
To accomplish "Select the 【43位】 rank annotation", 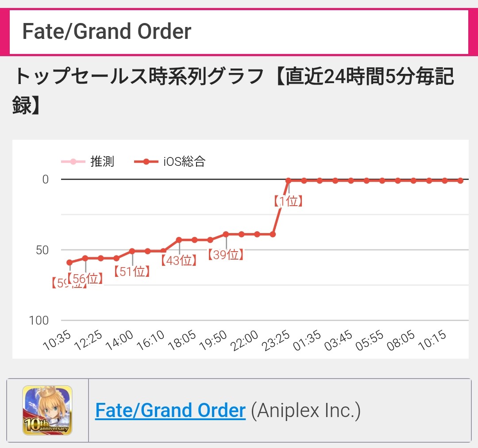I will tap(179, 260).
